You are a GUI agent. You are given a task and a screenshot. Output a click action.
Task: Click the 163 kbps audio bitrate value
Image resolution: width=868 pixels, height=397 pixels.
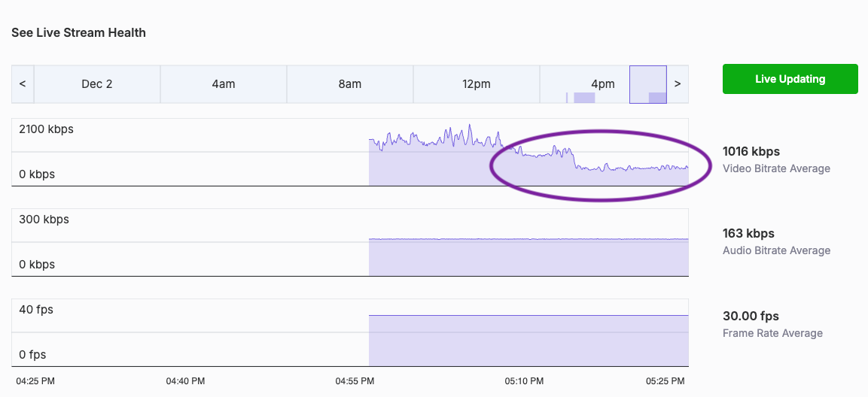pyautogui.click(x=748, y=233)
